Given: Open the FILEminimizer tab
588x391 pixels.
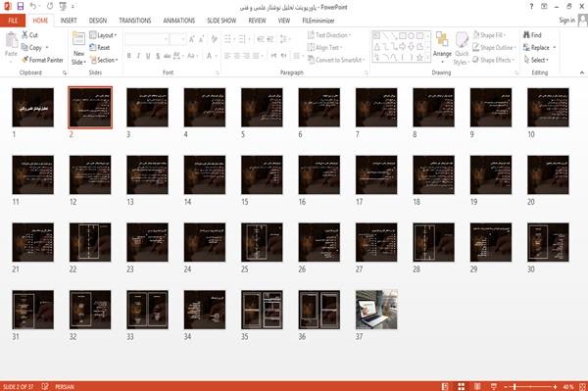Looking at the screenshot, I should 318,21.
